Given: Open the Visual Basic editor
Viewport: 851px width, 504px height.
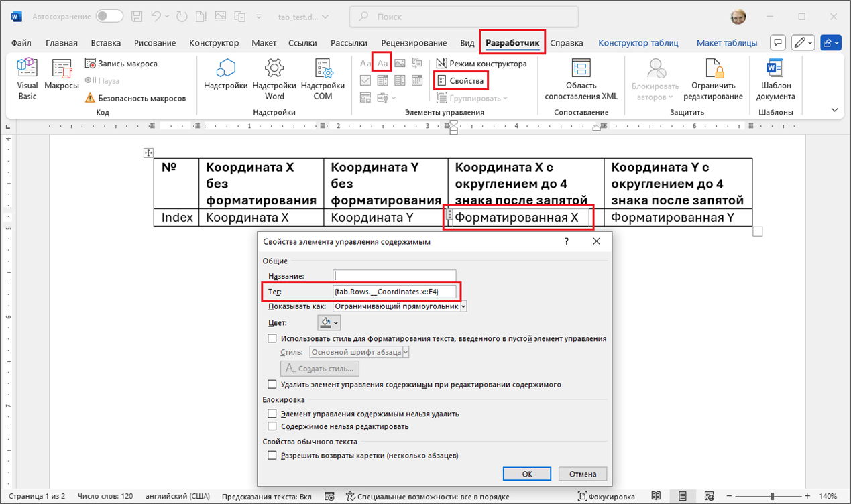Looking at the screenshot, I should pos(27,70).
